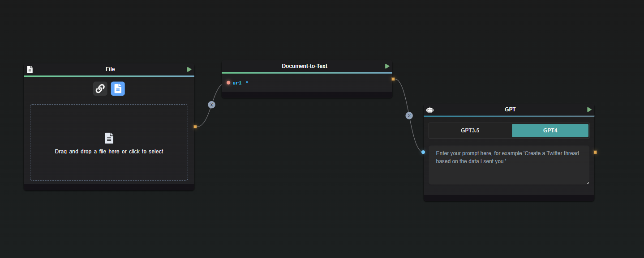This screenshot has height=258, width=644.
Task: Switch model to GPT4
Action: pos(550,131)
